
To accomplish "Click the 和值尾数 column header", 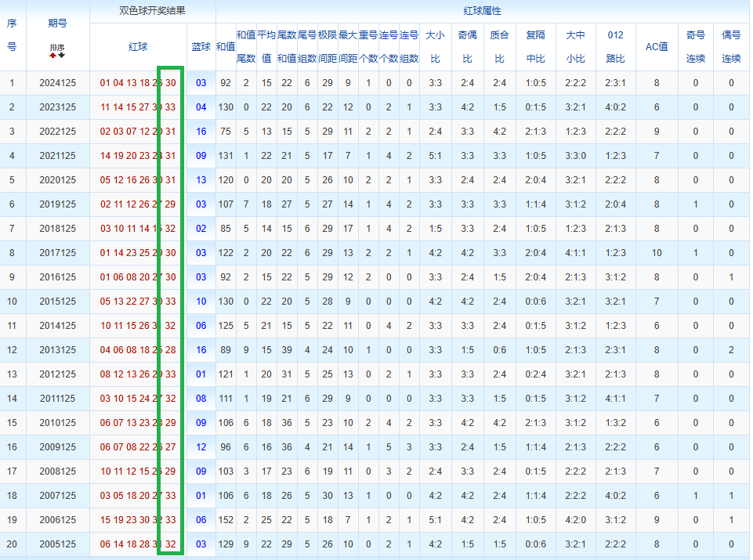I will click(246, 46).
